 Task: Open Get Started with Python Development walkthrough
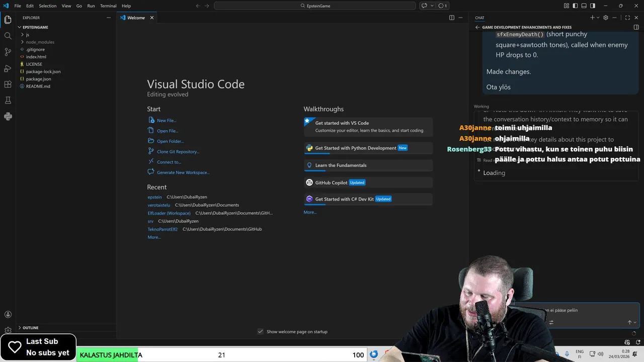click(368, 148)
